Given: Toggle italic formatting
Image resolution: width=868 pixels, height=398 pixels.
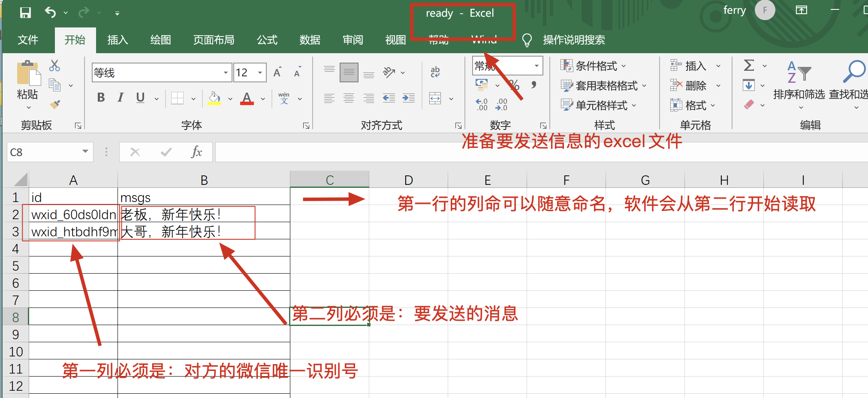Looking at the screenshot, I should (x=121, y=98).
